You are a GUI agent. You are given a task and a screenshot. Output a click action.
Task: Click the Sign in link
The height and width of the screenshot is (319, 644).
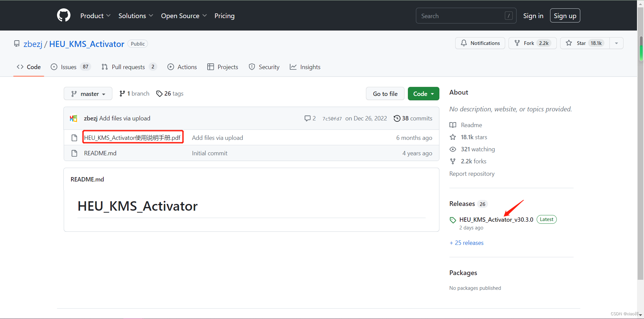tap(533, 16)
